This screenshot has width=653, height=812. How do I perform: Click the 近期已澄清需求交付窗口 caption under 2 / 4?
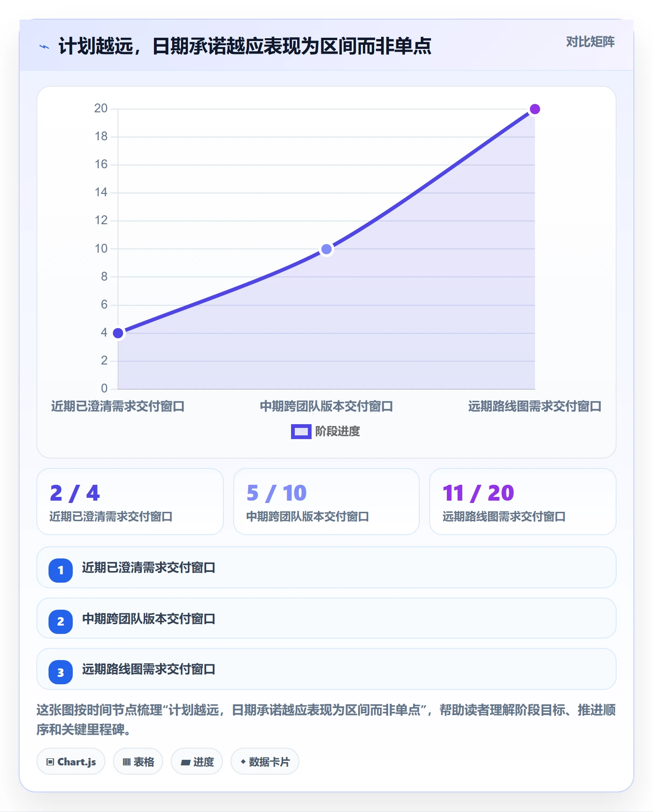(111, 516)
